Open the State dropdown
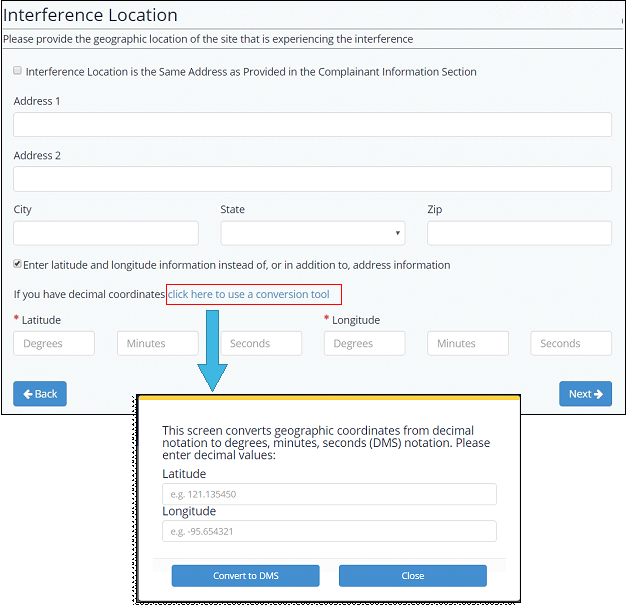 tap(312, 233)
